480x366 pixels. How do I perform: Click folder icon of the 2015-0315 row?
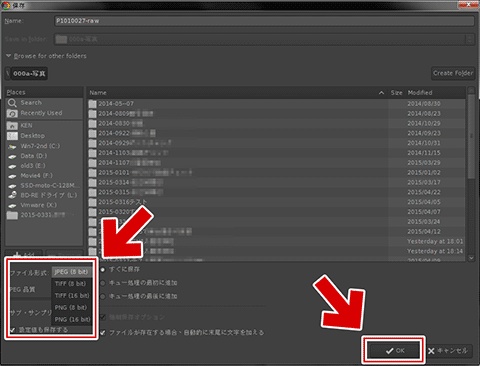[93, 192]
